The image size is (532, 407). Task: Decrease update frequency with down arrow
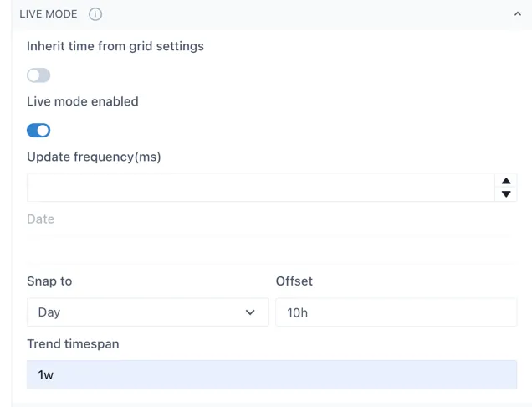(505, 194)
